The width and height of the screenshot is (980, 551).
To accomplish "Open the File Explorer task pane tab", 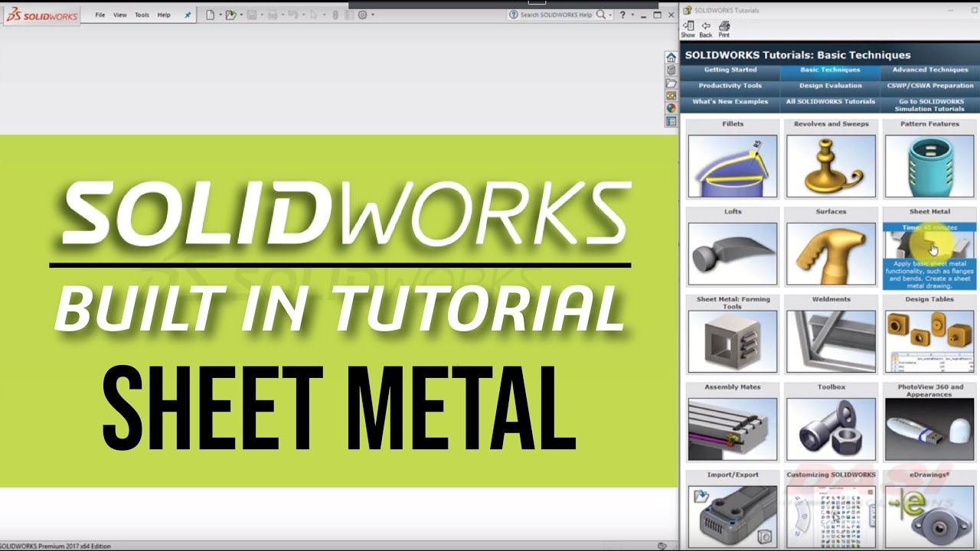I will tap(671, 83).
